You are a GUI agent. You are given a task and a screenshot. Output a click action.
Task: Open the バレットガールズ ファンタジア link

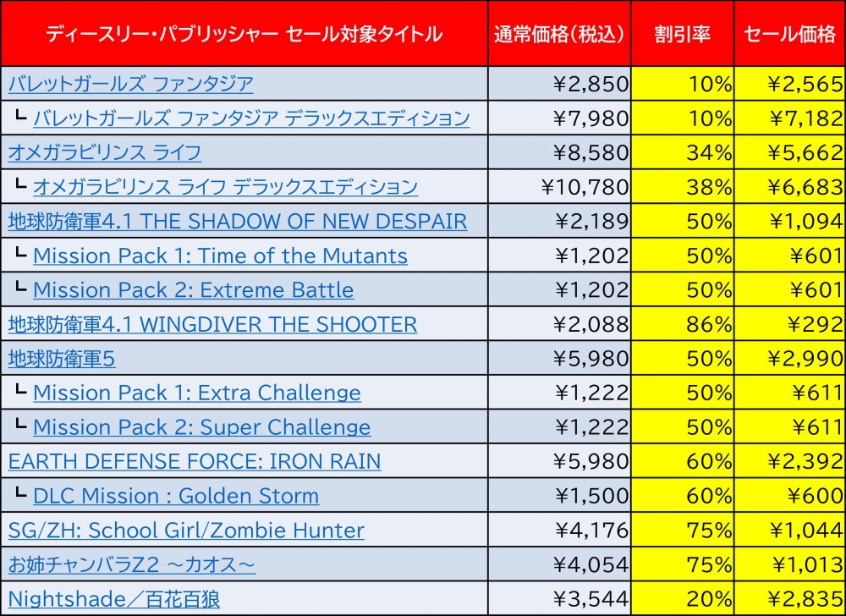pyautogui.click(x=131, y=84)
